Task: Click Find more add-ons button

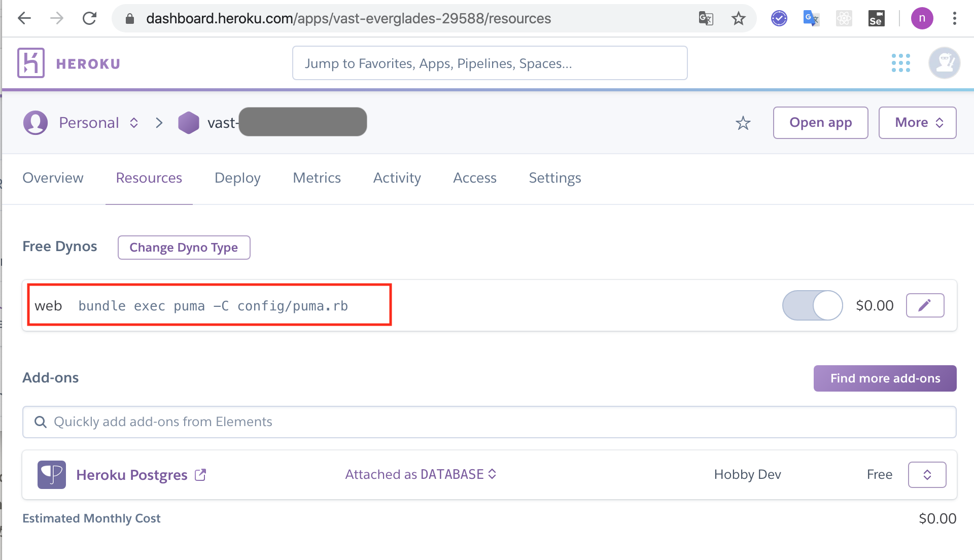Action: point(885,378)
